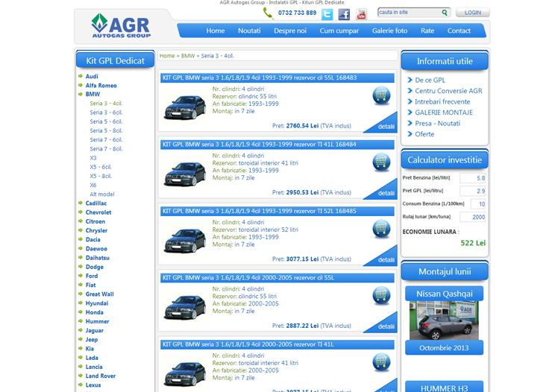552x392 pixels.
Task: Add the TI 41L 168484 kit to cart
Action: (381, 162)
